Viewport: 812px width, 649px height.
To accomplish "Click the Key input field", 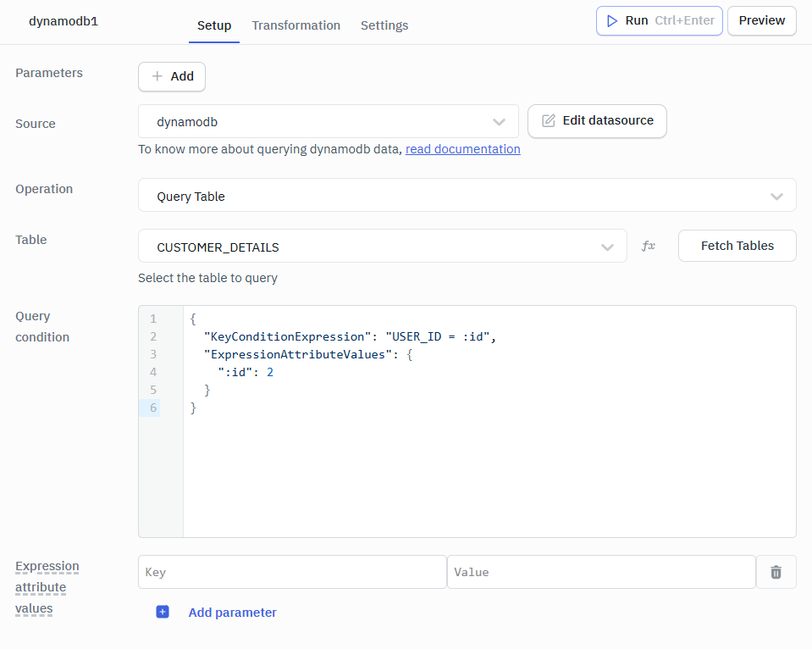I will pyautogui.click(x=292, y=572).
